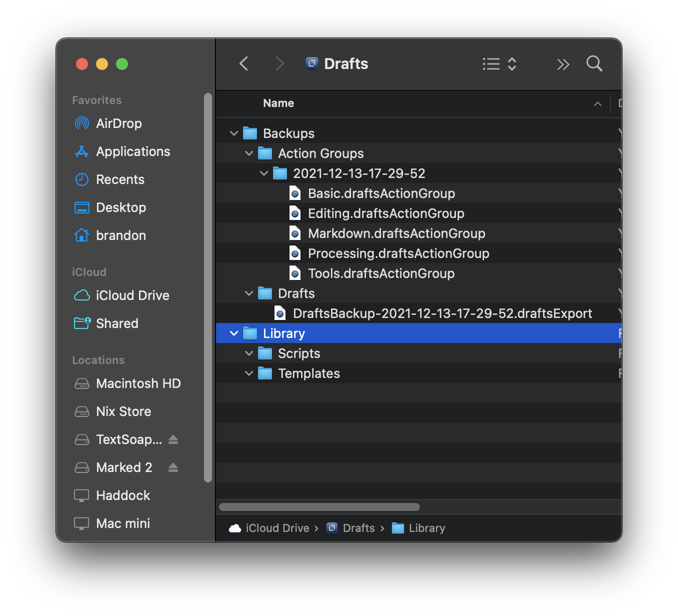Click the horizontal scrollbar thumb
The height and width of the screenshot is (616, 678).
[319, 507]
